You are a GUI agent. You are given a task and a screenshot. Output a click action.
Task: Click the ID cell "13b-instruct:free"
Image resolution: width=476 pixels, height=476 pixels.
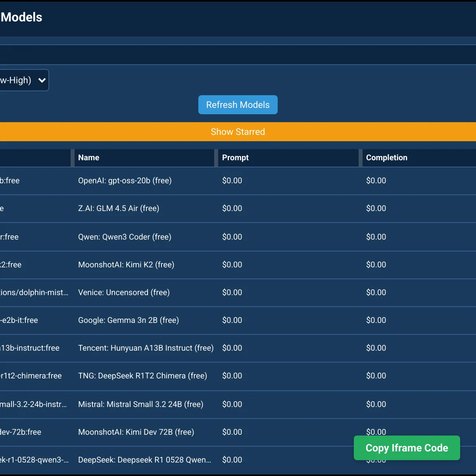pos(30,348)
